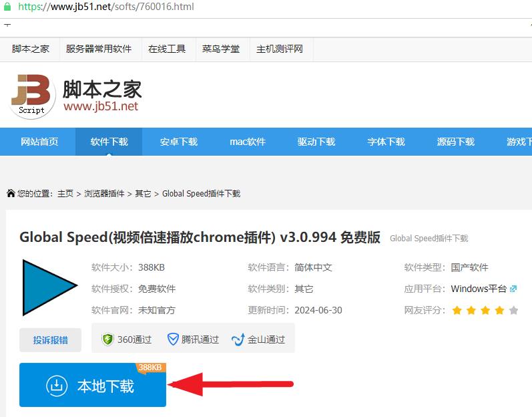532x417 pixels.
Task: Select 字体下载 nav tab
Action: point(386,142)
